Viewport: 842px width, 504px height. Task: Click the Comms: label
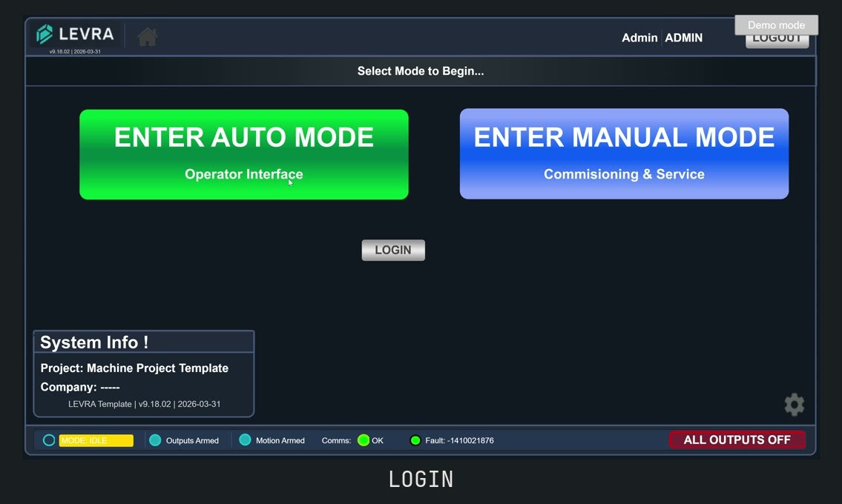tap(336, 441)
